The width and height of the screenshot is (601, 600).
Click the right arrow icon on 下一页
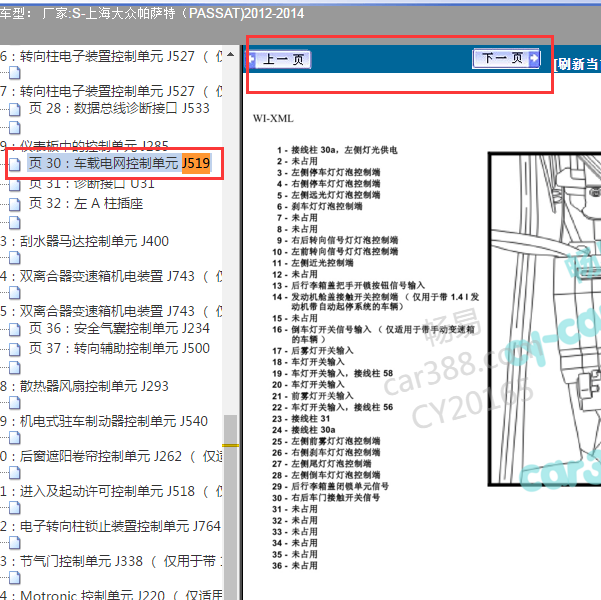click(x=533, y=58)
